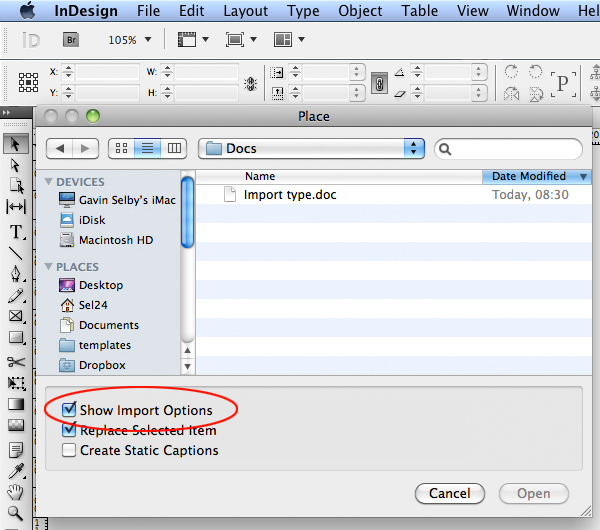
Task: Click the Flip Vertical icon
Action: tap(536, 94)
